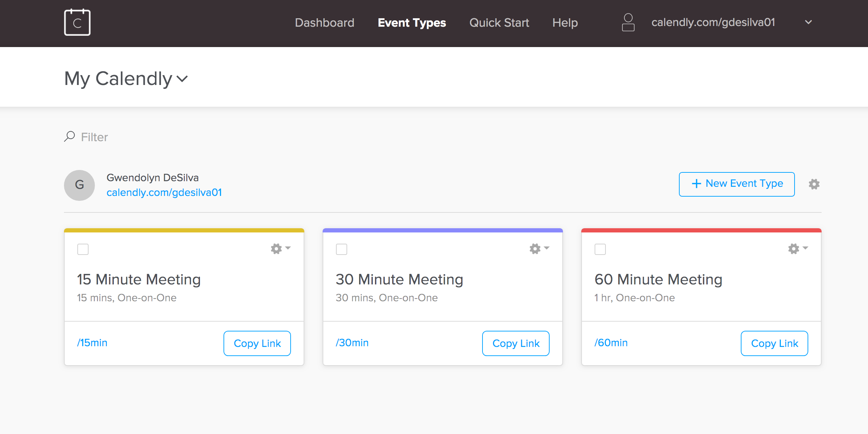Check the 30 Minute Meeting checkbox

pos(342,249)
